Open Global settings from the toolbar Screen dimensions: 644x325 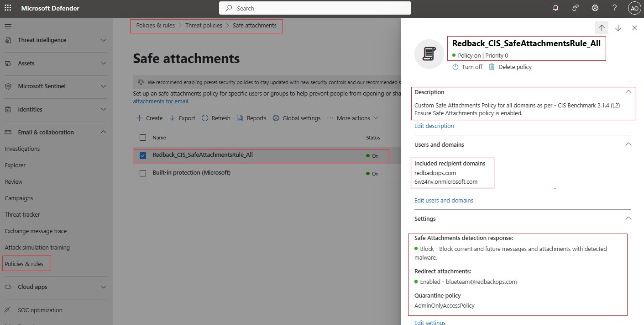297,118
